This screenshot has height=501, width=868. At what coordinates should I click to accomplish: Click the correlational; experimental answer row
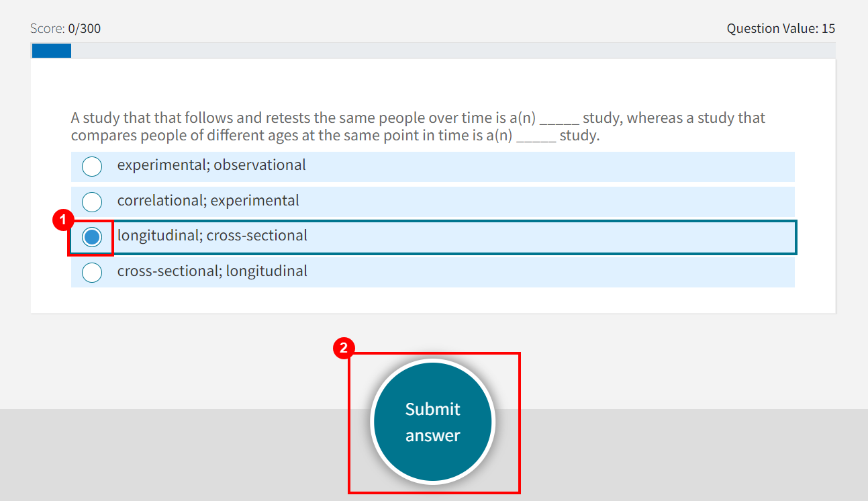click(403, 201)
